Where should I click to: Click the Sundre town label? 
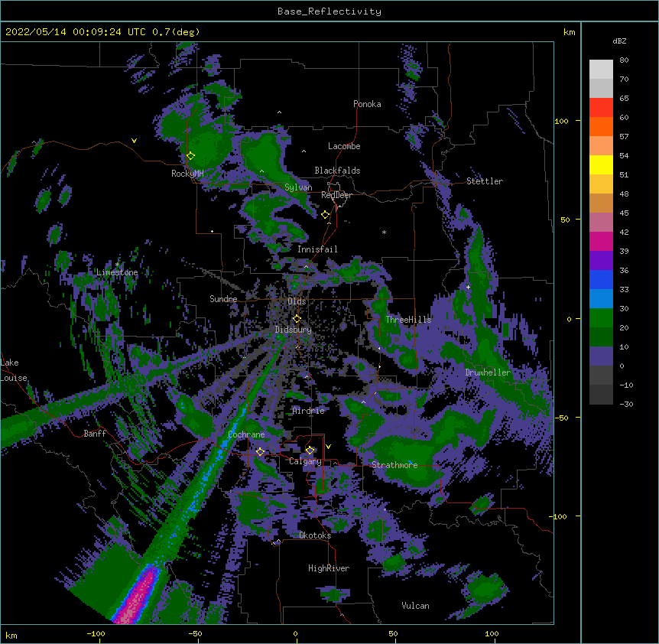pyautogui.click(x=223, y=299)
